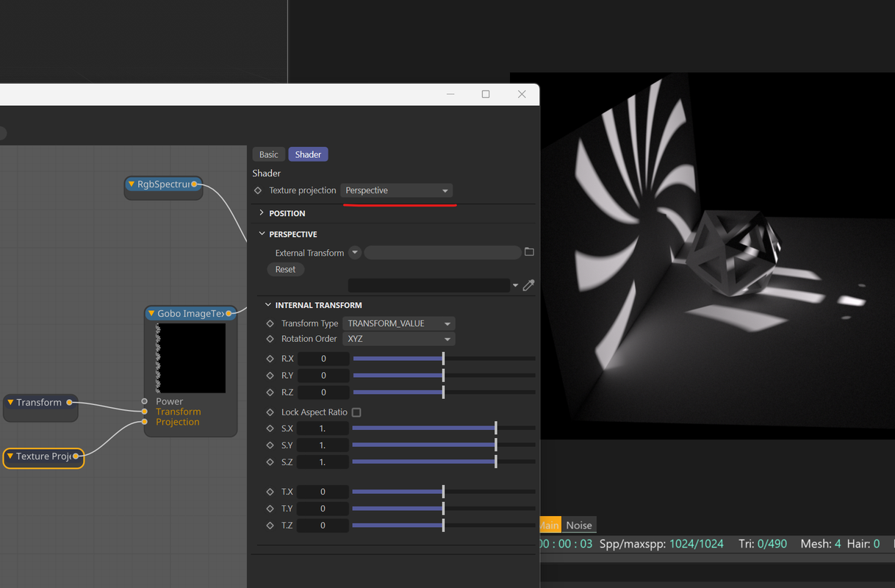Click the T.X value field
The height and width of the screenshot is (588, 895).
pyautogui.click(x=323, y=492)
